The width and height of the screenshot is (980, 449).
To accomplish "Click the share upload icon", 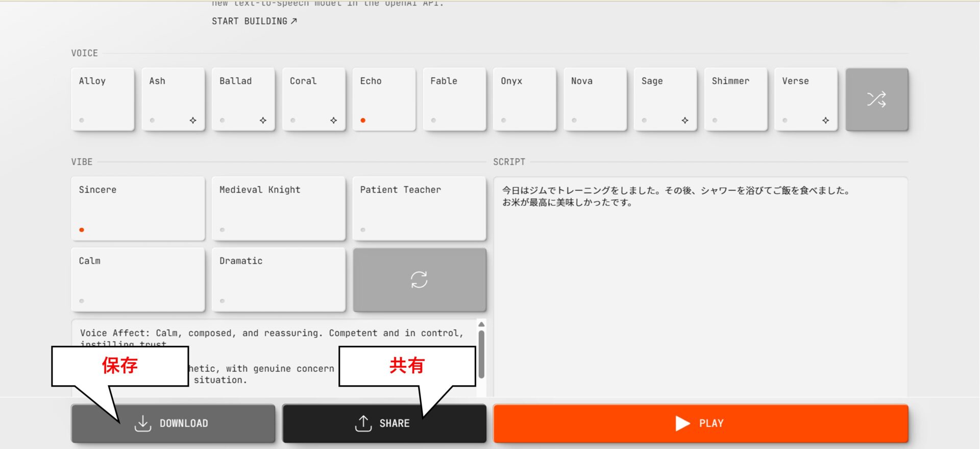I will (363, 423).
